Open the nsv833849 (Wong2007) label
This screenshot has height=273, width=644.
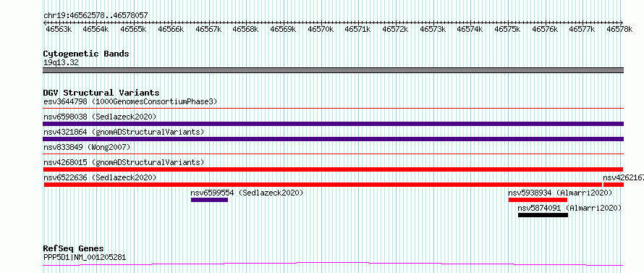click(87, 147)
